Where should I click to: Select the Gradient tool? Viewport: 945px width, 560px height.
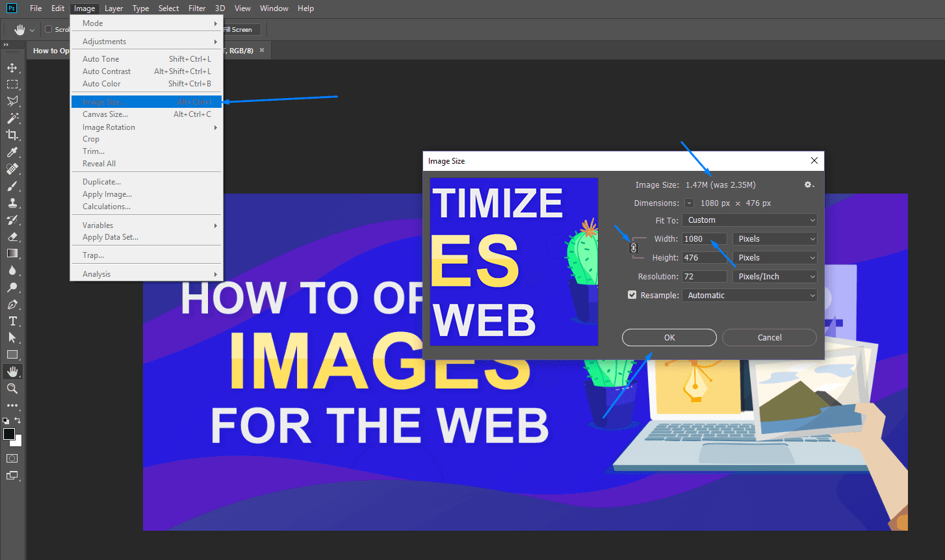click(x=12, y=253)
